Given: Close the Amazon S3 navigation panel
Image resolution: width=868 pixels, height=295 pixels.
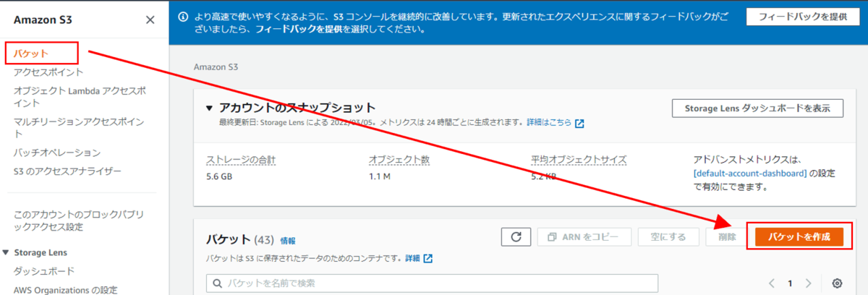Looking at the screenshot, I should [x=150, y=20].
